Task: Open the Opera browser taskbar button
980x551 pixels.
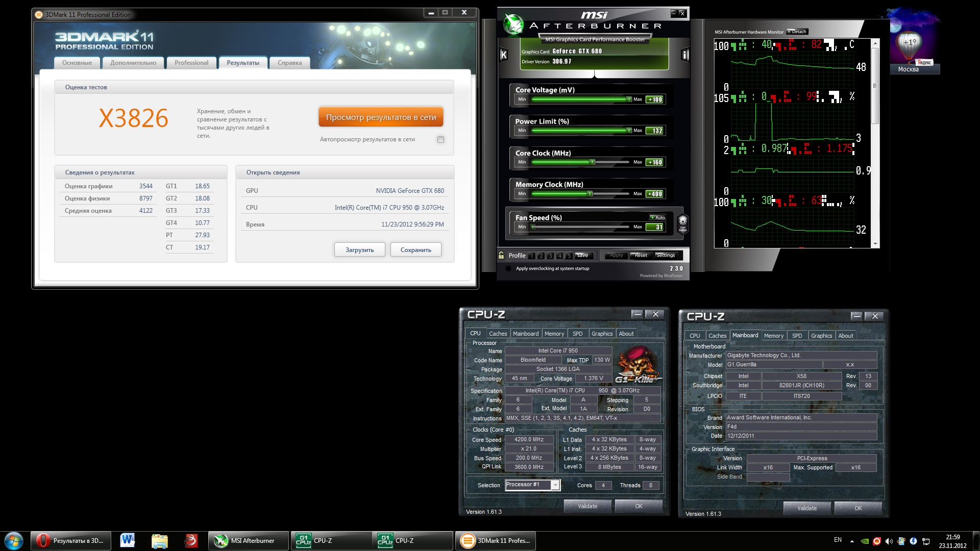Action: [x=71, y=541]
